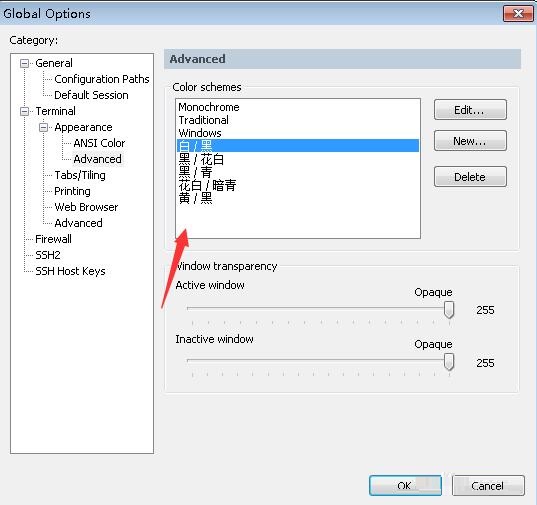Viewport: 537px width, 505px height.
Task: Click the Active window transparency slider thumb
Action: 449,310
